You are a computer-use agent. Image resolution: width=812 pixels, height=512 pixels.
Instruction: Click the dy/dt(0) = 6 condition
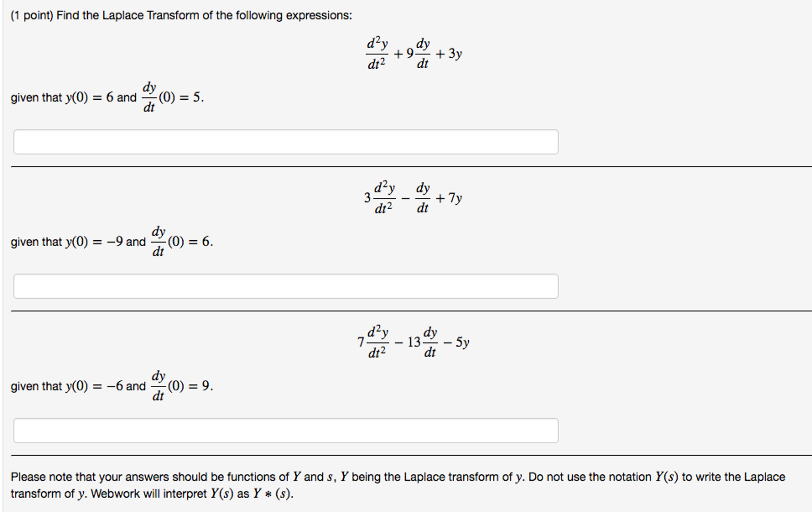coord(179,241)
